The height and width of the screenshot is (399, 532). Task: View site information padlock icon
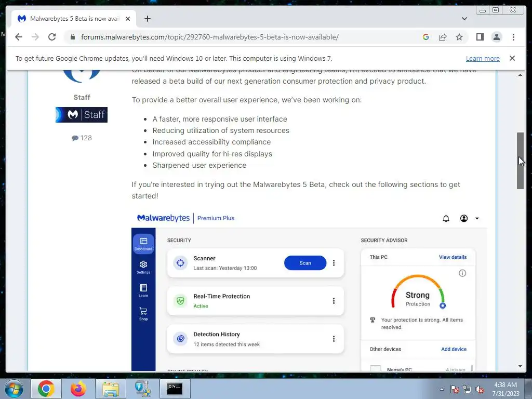[73, 37]
